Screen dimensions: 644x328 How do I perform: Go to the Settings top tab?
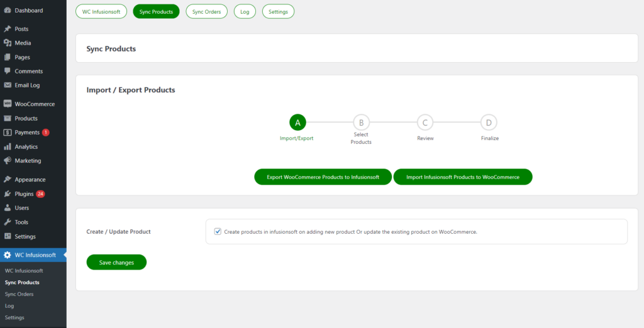pyautogui.click(x=278, y=11)
